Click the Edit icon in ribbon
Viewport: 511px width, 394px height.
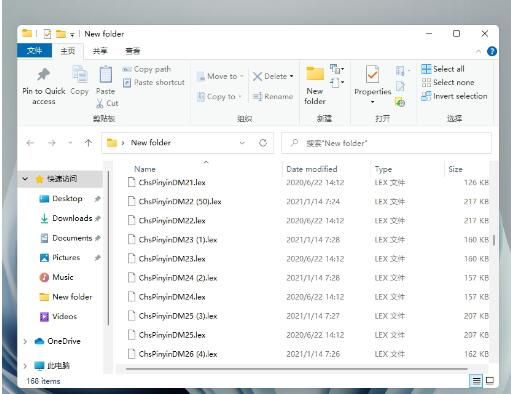click(400, 86)
